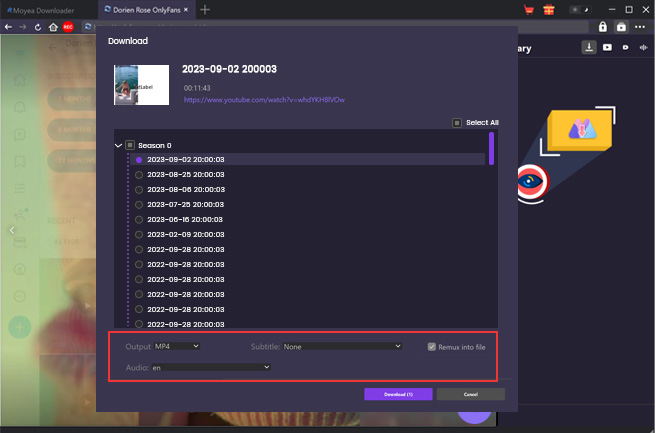Viewport: 655px width, 433px height.
Task: Collapse the Season 0 tree
Action: pos(119,145)
